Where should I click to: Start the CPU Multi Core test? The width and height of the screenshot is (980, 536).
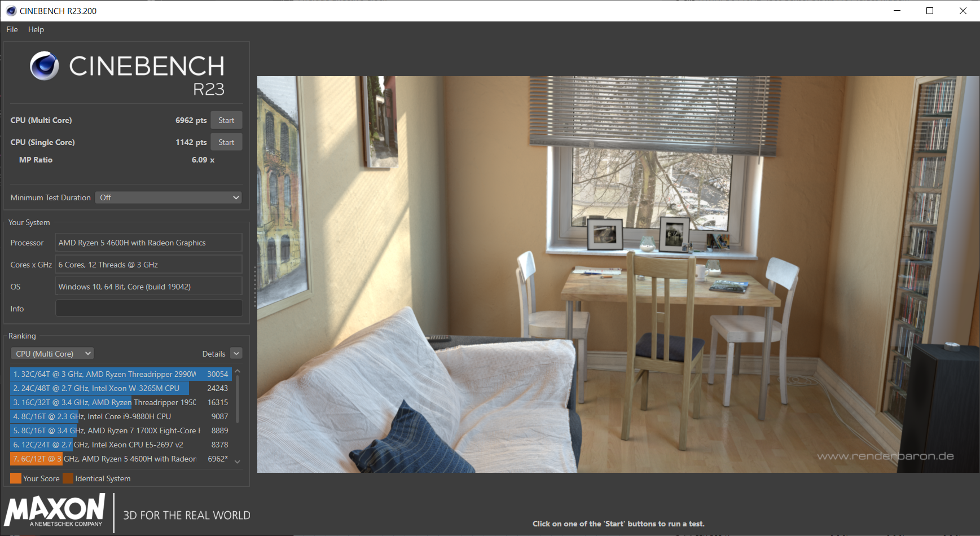point(226,120)
